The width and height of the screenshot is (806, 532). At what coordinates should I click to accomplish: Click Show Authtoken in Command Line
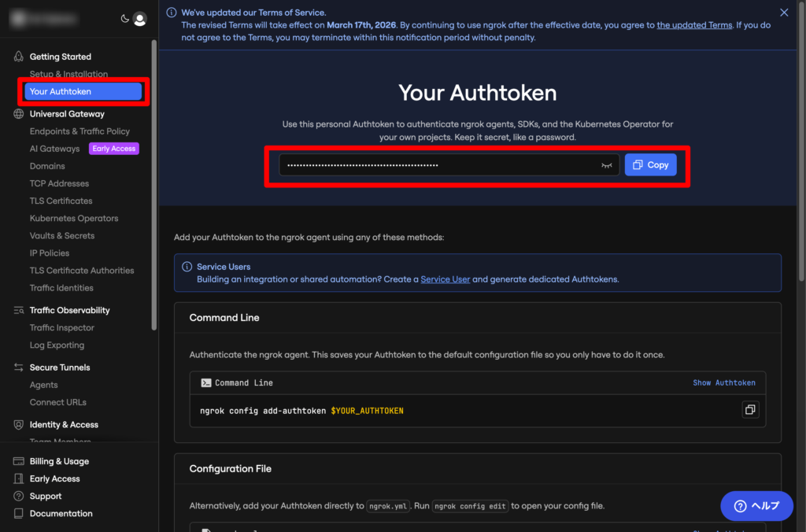coord(723,383)
